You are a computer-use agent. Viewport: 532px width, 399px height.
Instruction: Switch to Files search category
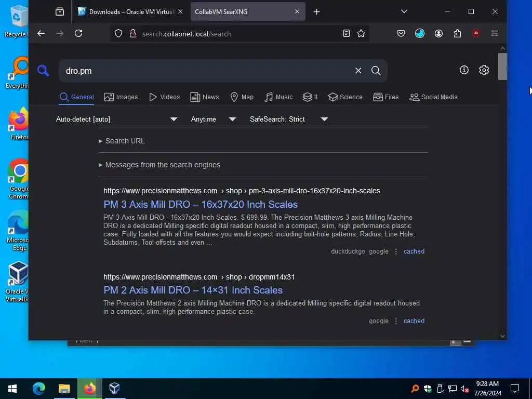point(386,97)
